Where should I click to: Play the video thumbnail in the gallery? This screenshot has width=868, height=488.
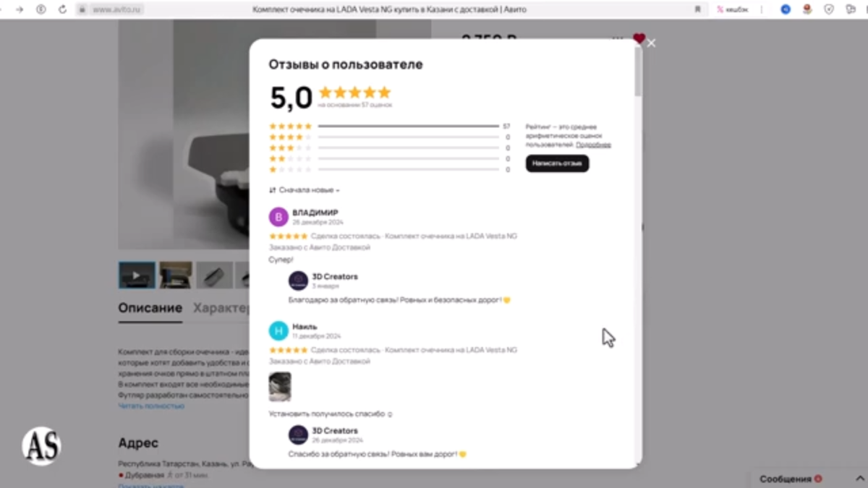click(137, 275)
